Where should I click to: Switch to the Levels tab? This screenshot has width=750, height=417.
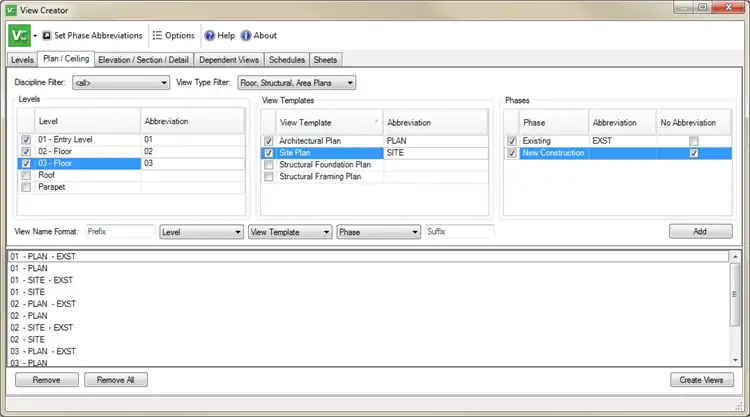(22, 60)
